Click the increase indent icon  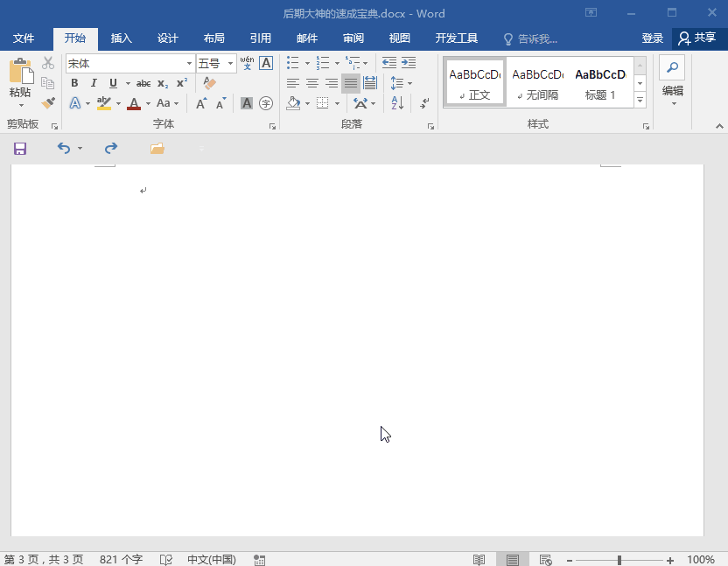[409, 63]
